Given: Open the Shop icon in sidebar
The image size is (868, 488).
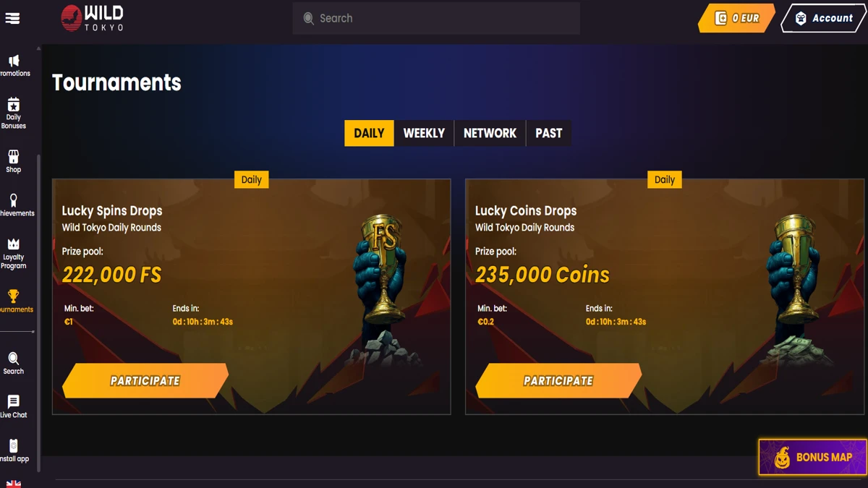Looking at the screenshot, I should (14, 157).
